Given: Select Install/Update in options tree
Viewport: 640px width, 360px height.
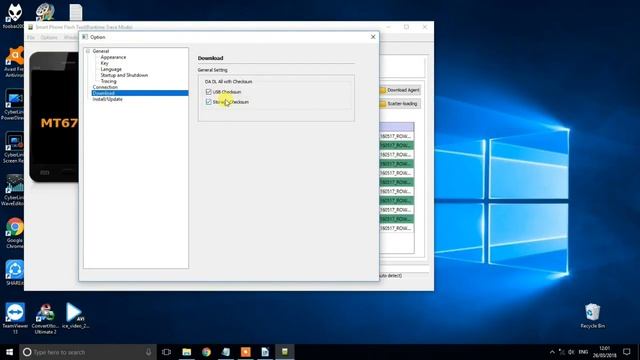Looking at the screenshot, I should point(107,99).
